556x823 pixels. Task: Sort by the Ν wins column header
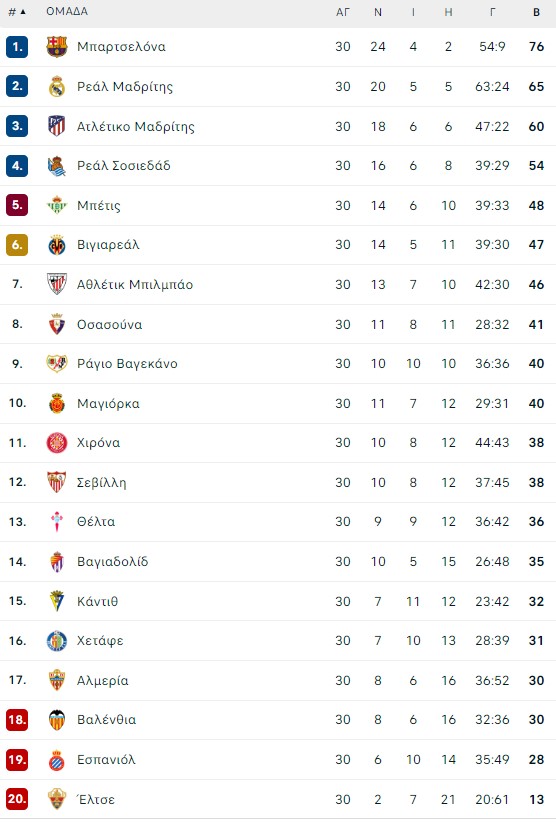[x=377, y=12]
